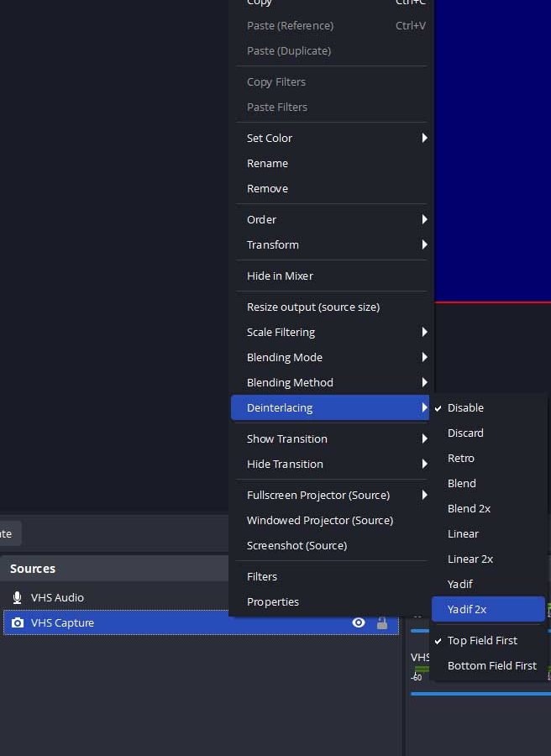
Task: Toggle the lock icon on VHS Capture
Action: 382,622
